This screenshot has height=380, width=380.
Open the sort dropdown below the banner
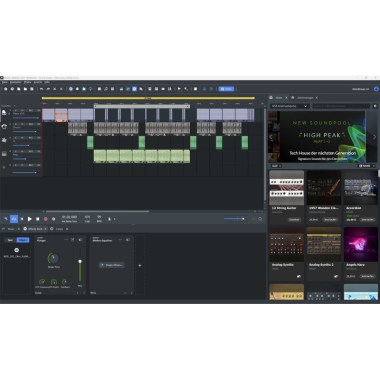click(x=276, y=166)
